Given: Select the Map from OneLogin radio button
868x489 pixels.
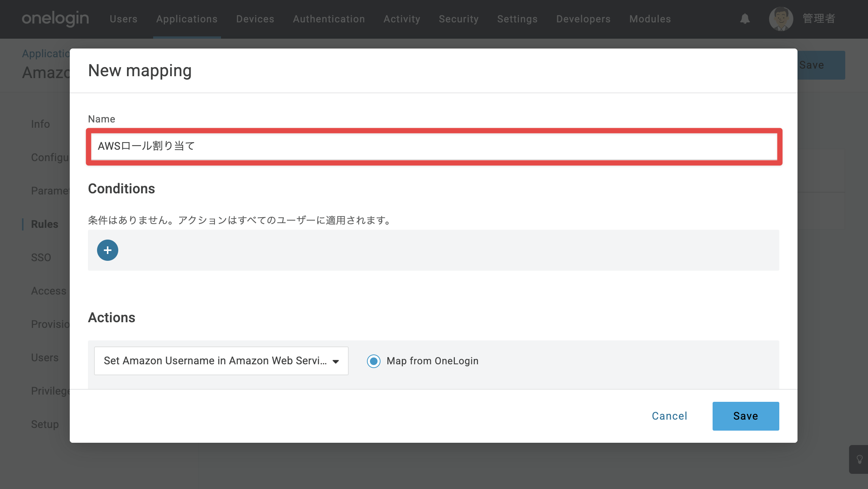Looking at the screenshot, I should (374, 361).
